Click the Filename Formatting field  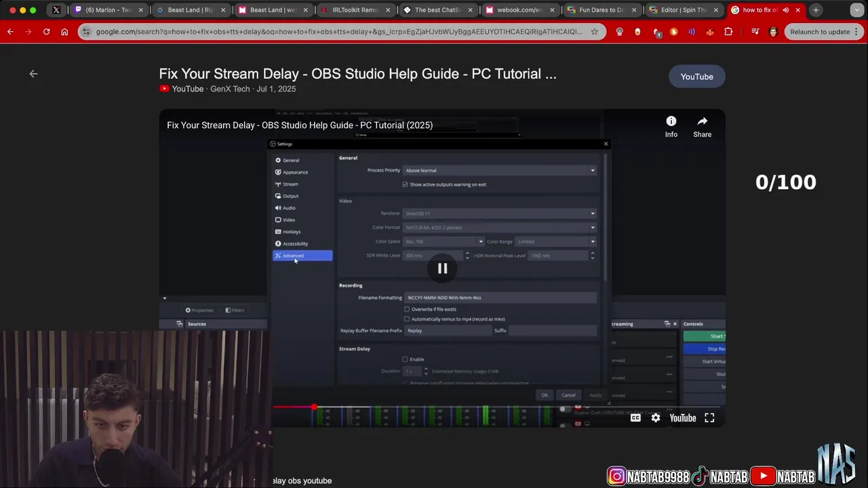point(500,298)
